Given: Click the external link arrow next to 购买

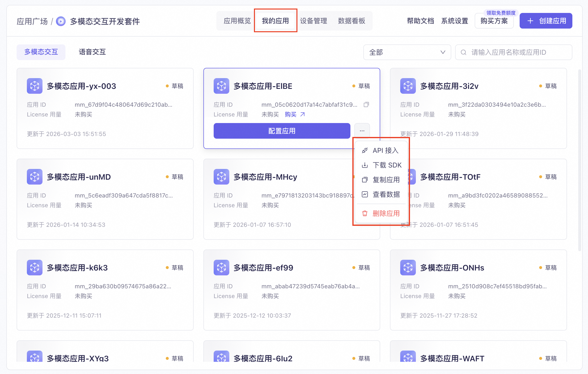Looking at the screenshot, I should (x=303, y=114).
